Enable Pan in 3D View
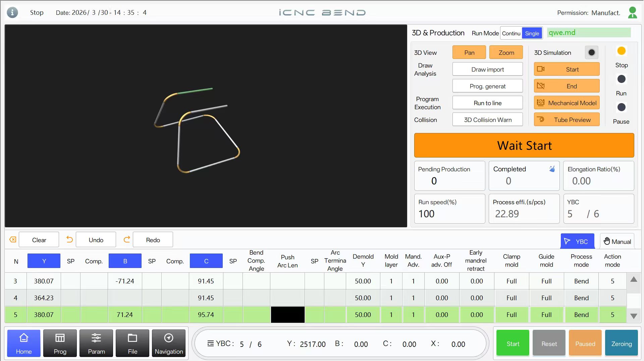644x361 pixels. 469,52
